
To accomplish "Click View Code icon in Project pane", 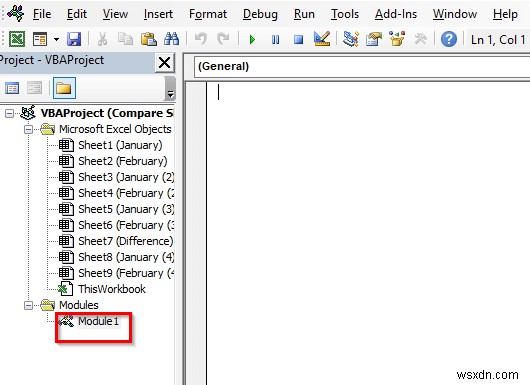I will point(12,89).
